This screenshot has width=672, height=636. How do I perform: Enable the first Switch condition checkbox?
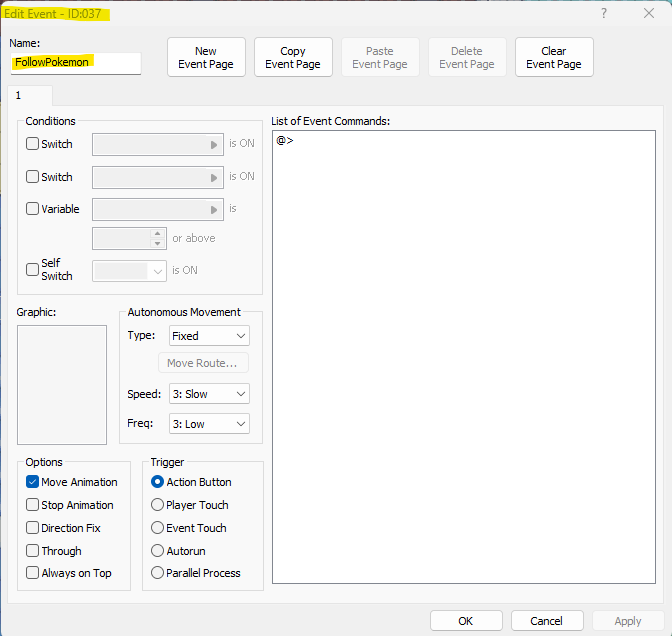[33, 144]
